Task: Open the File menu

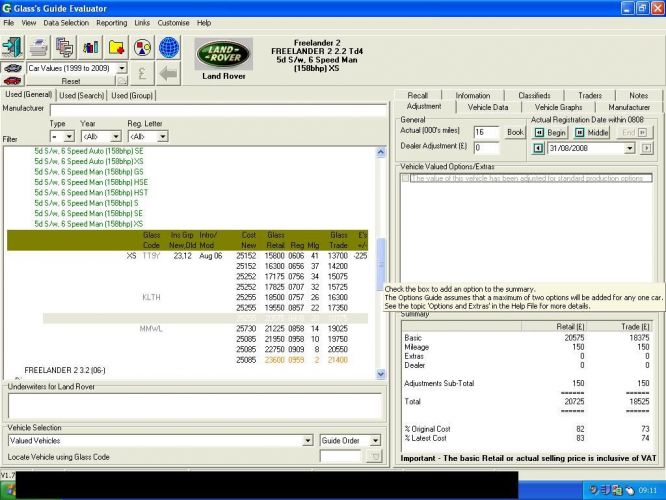Action: coord(8,23)
